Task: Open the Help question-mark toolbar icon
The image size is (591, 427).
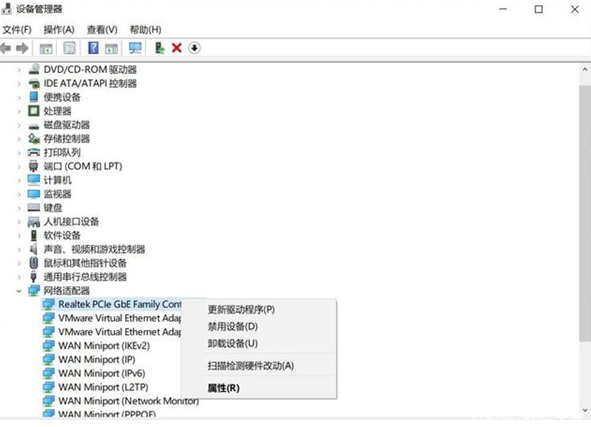Action: pyautogui.click(x=93, y=48)
